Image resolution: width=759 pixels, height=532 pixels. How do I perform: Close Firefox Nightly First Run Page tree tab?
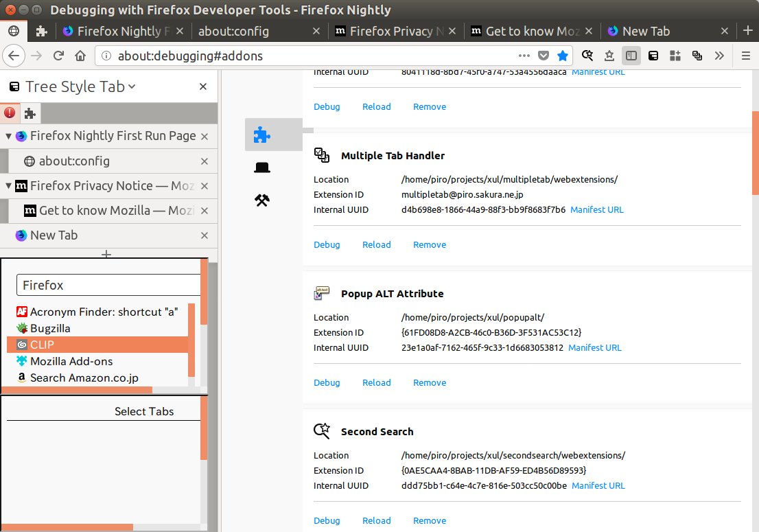[205, 137]
